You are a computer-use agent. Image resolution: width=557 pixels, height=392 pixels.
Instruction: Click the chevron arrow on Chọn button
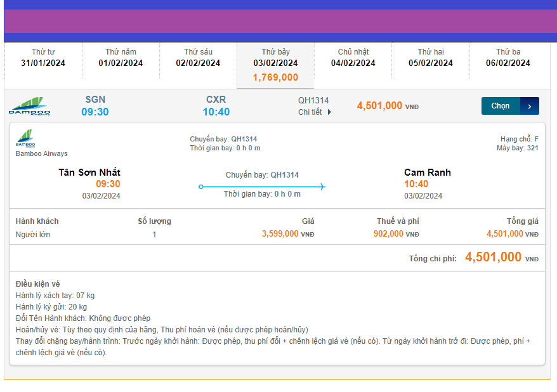(x=530, y=106)
